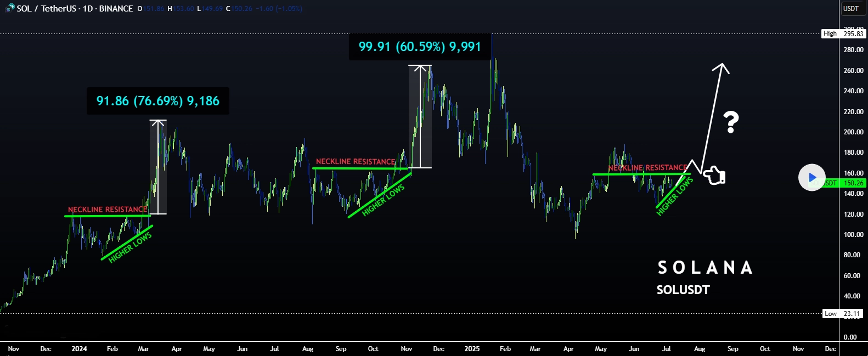
Task: Click the 200.00 price axis label
Action: click(854, 132)
